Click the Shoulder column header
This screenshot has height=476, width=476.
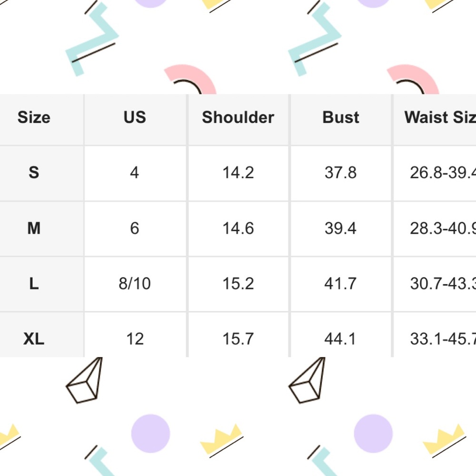238,118
